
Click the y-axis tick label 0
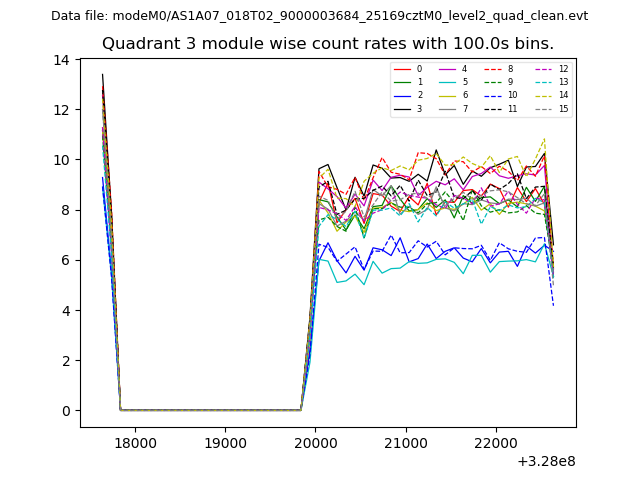click(x=65, y=411)
